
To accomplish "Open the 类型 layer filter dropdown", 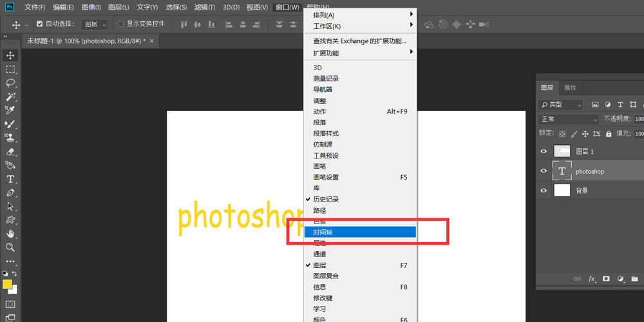I will click(561, 104).
